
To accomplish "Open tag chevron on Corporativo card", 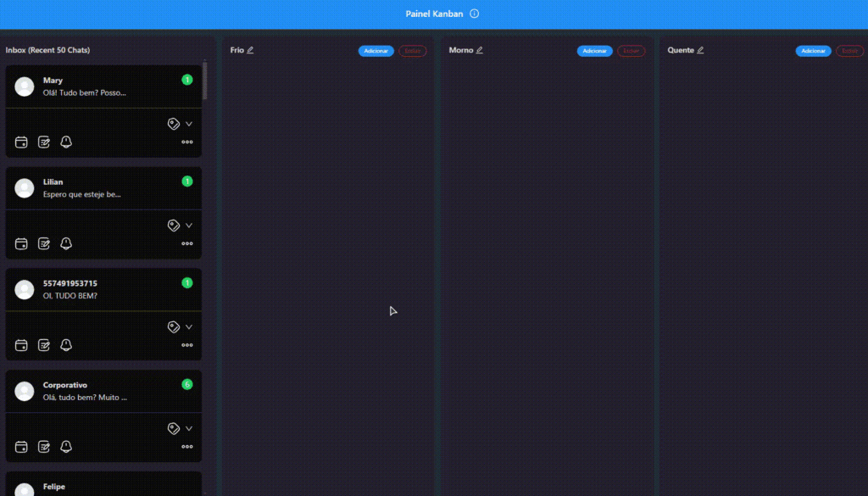I will [189, 429].
